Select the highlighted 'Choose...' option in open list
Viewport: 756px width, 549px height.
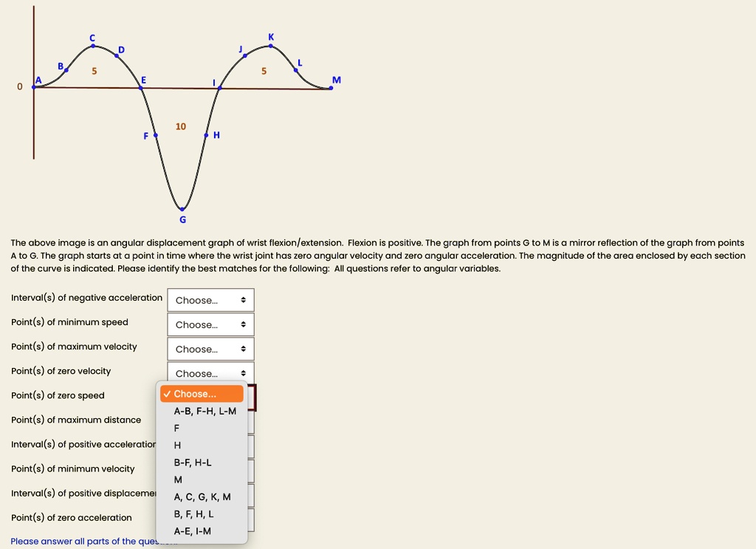pyautogui.click(x=202, y=394)
